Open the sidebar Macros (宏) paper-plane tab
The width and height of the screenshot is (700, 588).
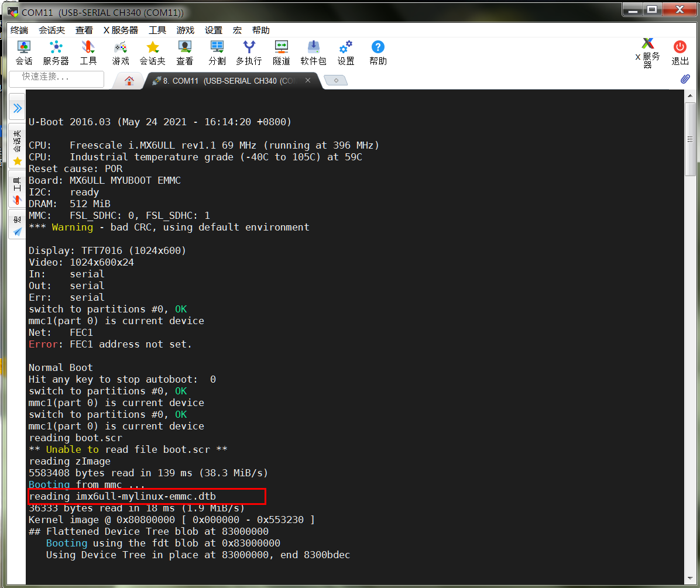(x=17, y=226)
